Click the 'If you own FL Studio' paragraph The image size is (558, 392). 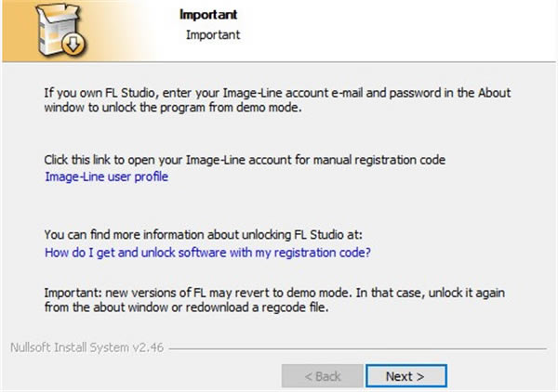pyautogui.click(x=277, y=94)
